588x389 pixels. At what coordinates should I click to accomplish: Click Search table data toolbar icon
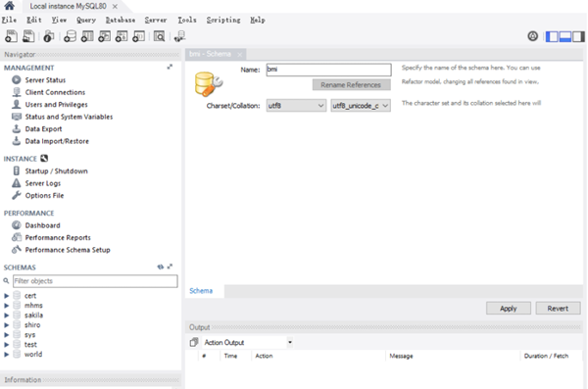point(160,36)
